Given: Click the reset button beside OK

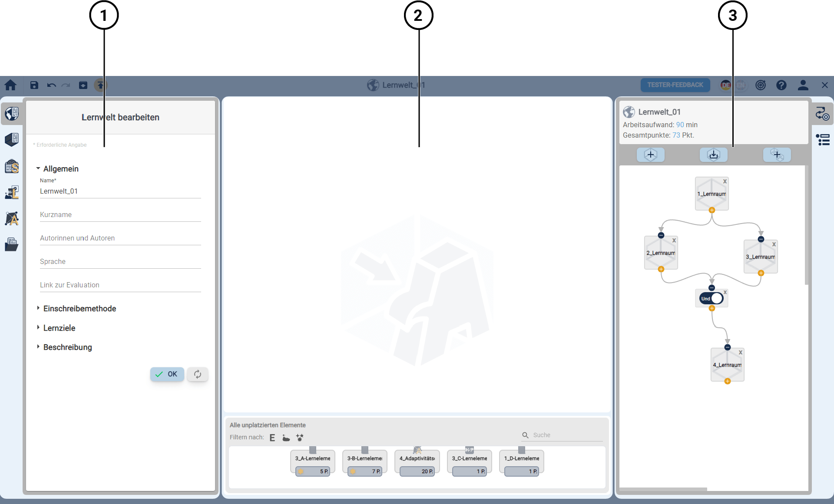Looking at the screenshot, I should pos(198,374).
